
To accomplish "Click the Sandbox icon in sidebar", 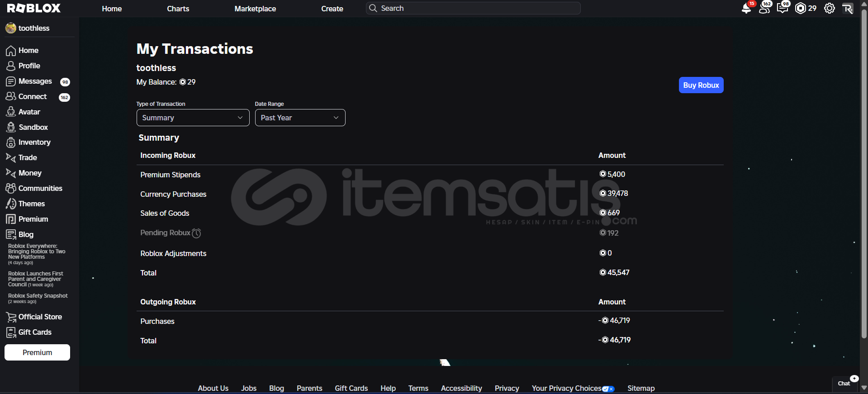I will (x=11, y=127).
